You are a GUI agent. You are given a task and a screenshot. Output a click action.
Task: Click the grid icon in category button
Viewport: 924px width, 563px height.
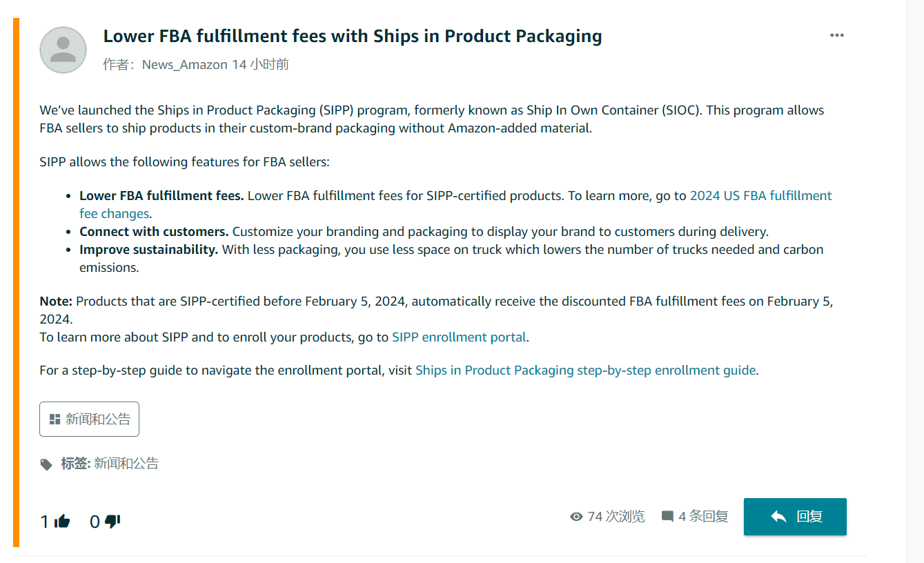(55, 419)
